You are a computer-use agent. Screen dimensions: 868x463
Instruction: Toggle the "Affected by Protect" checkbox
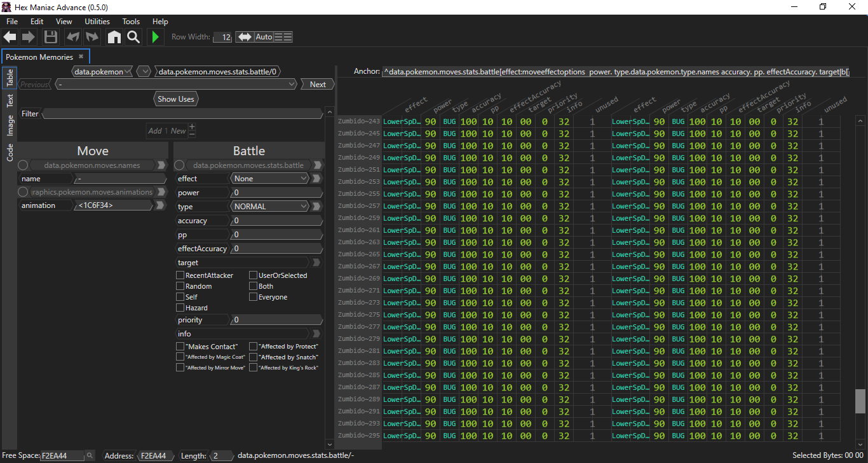coord(254,347)
